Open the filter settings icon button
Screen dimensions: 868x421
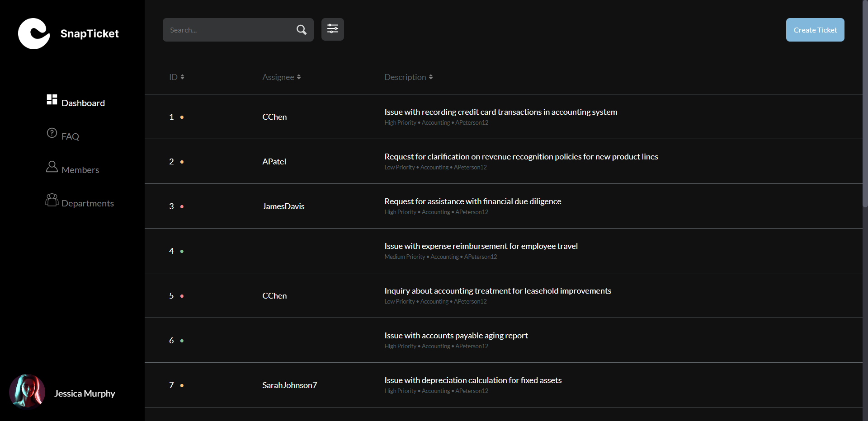click(333, 29)
